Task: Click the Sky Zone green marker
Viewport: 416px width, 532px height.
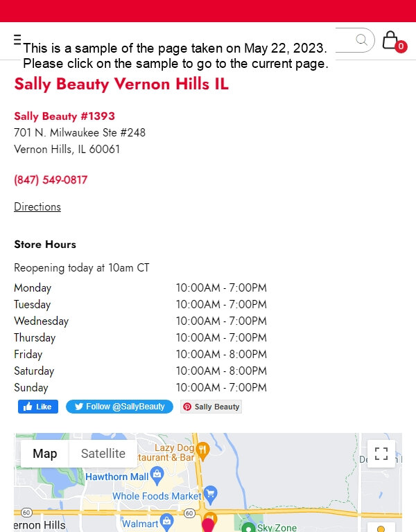Action: coord(249,527)
